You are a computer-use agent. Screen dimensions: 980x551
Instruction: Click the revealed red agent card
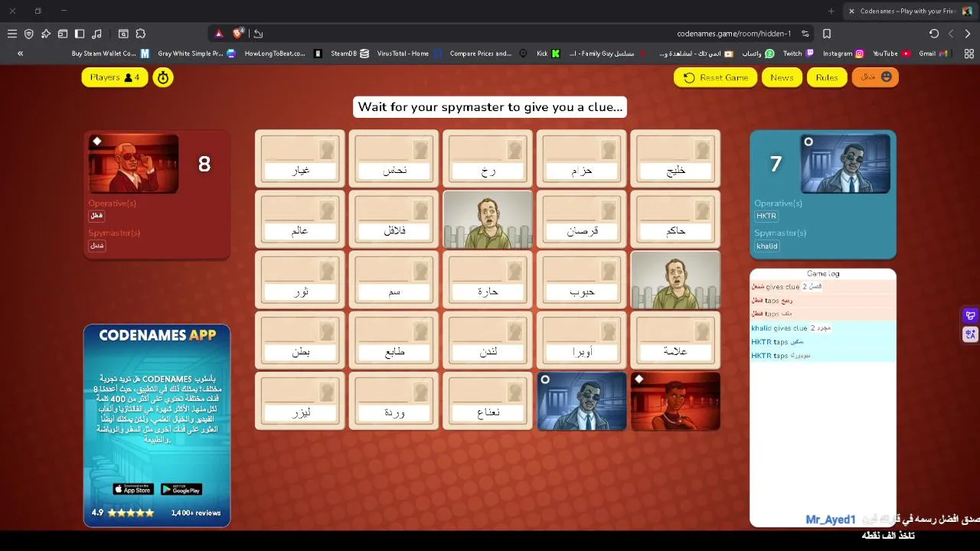675,401
